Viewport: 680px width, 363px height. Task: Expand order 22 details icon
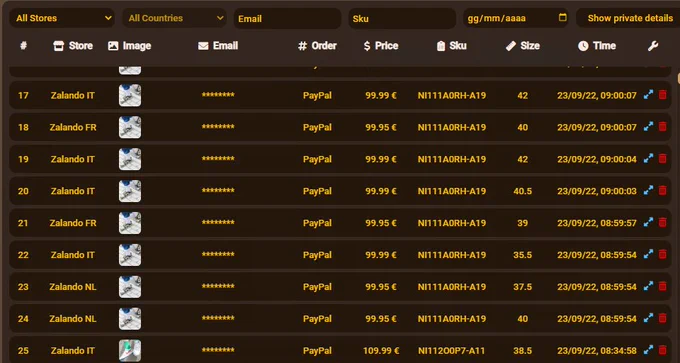[x=648, y=254]
